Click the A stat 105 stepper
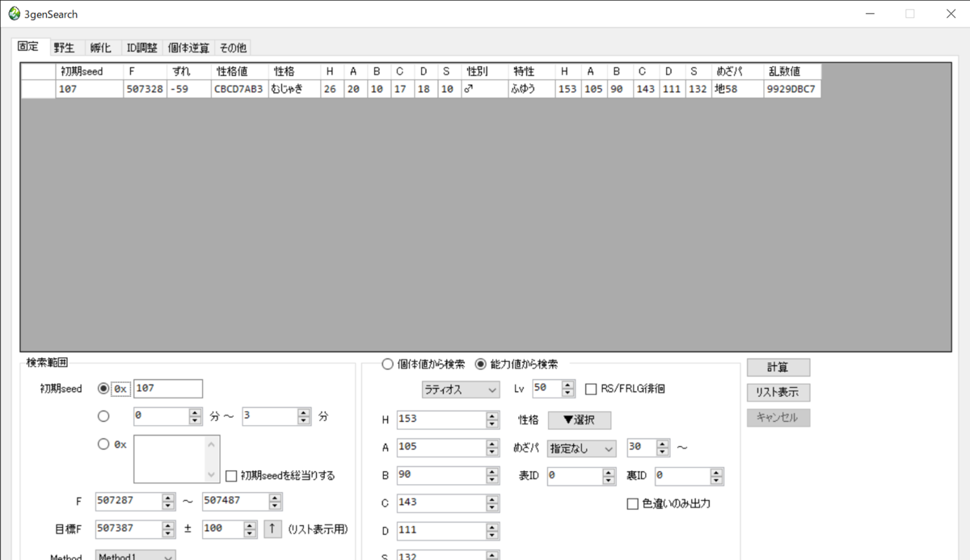Screen dimensions: 970x560 pyautogui.click(x=448, y=447)
